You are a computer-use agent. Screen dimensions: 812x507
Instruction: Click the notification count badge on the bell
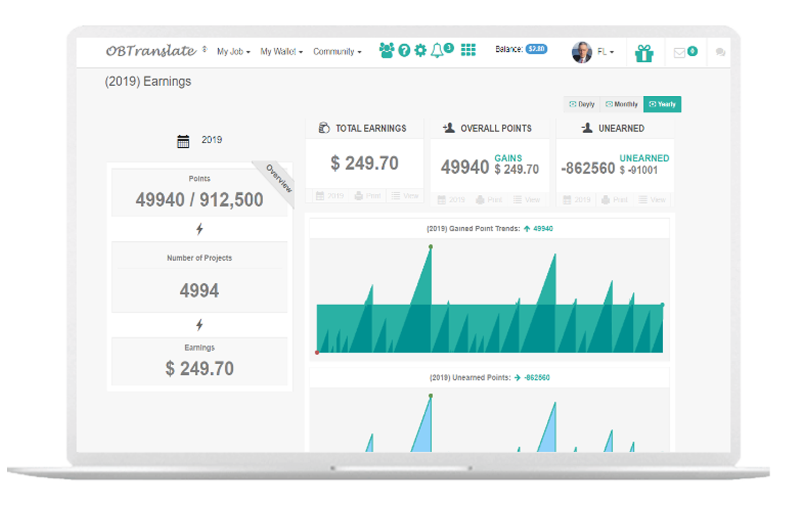[x=449, y=48]
